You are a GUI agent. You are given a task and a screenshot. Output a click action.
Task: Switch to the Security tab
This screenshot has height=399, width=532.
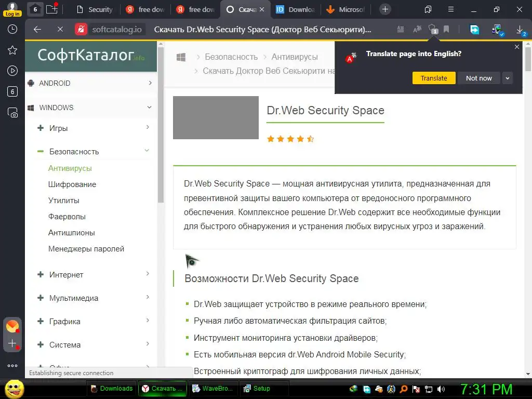(x=95, y=9)
